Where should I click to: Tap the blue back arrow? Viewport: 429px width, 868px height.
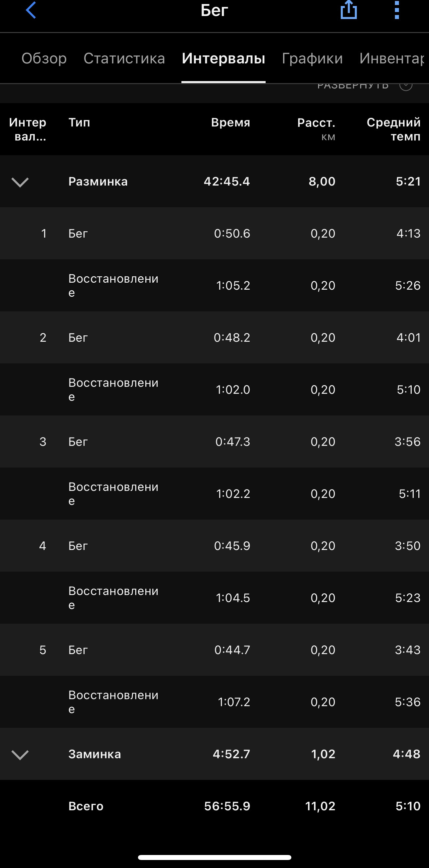click(x=31, y=10)
